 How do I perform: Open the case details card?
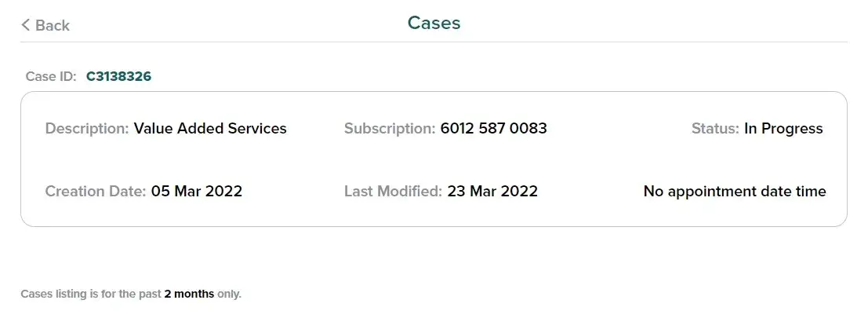point(434,159)
